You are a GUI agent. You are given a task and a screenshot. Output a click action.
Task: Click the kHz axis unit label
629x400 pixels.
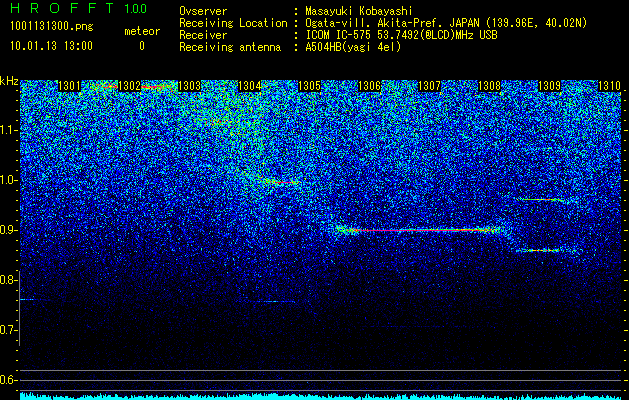[9, 81]
